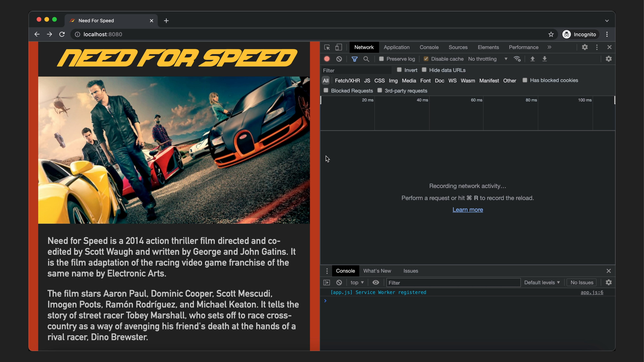The height and width of the screenshot is (362, 644).
Task: Select the Network tab
Action: tap(364, 47)
